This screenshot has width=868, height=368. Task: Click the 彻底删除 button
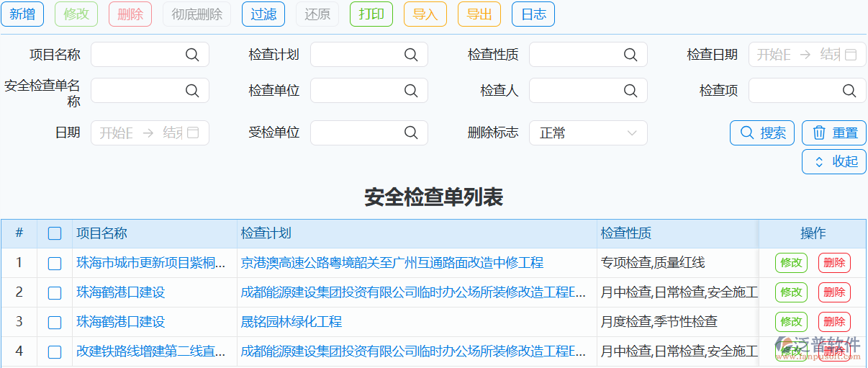pyautogui.click(x=197, y=14)
